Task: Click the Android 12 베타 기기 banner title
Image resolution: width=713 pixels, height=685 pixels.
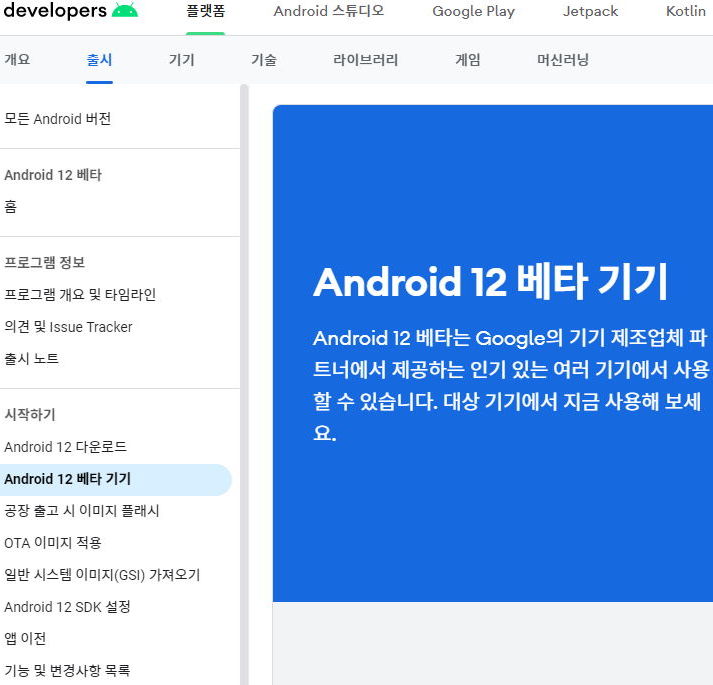Action: (x=490, y=282)
